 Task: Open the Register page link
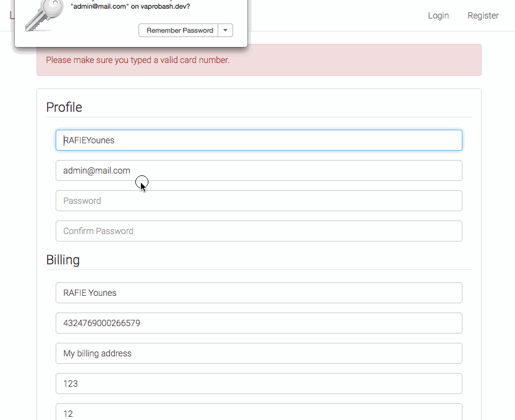pyautogui.click(x=483, y=15)
